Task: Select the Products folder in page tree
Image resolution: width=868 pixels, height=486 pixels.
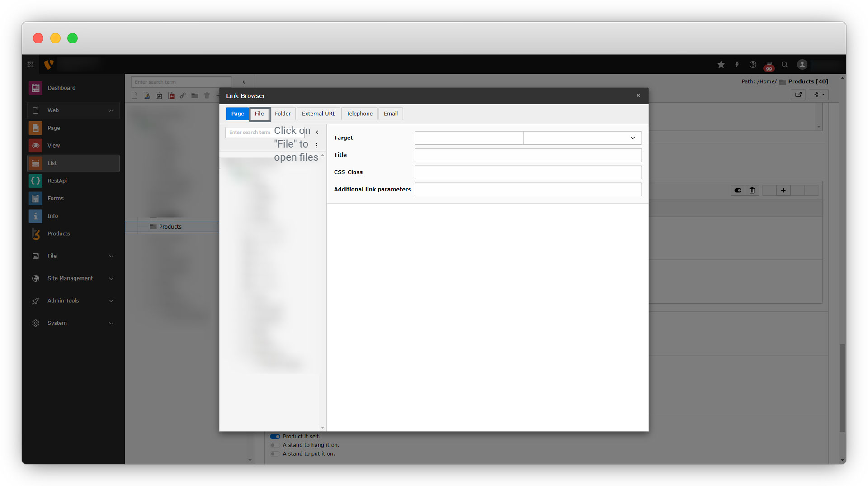Action: (170, 227)
